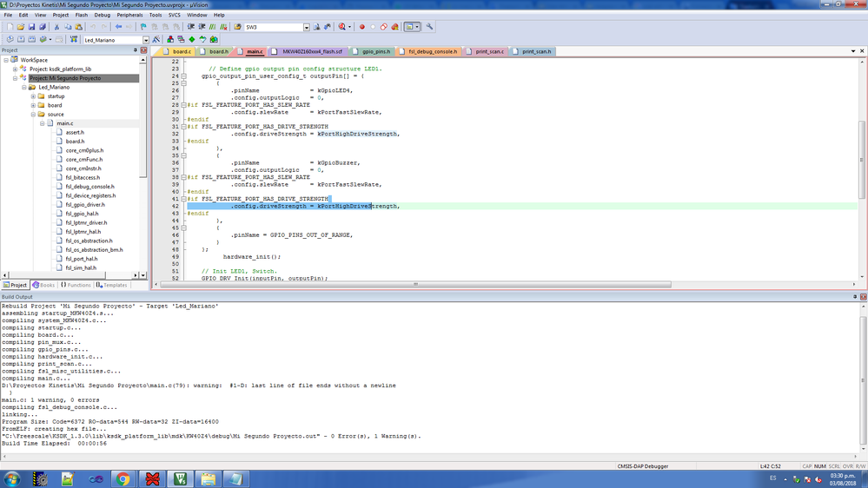Open Manage Project Items icon
The width and height of the screenshot is (868, 488).
tap(170, 39)
